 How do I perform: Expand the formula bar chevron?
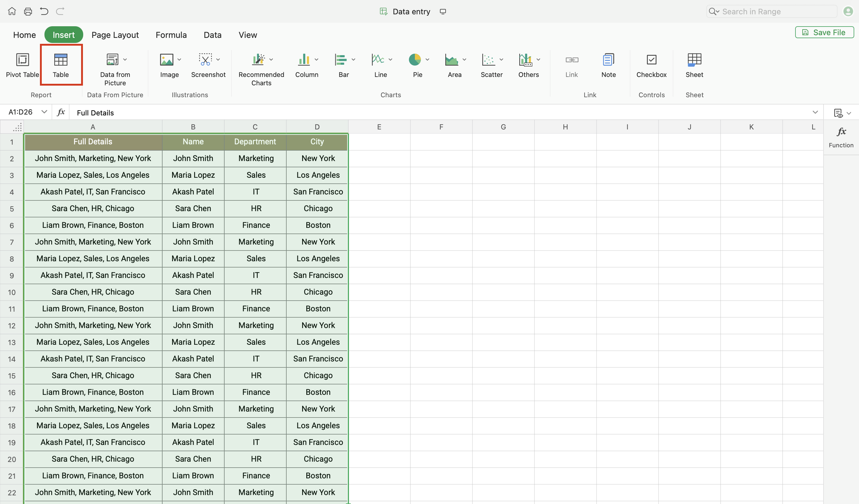(815, 112)
